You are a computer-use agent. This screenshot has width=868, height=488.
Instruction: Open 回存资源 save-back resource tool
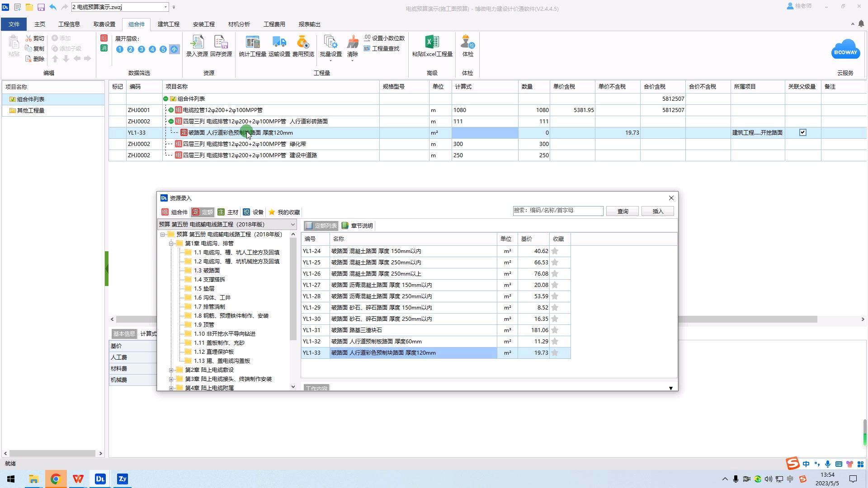tap(221, 46)
